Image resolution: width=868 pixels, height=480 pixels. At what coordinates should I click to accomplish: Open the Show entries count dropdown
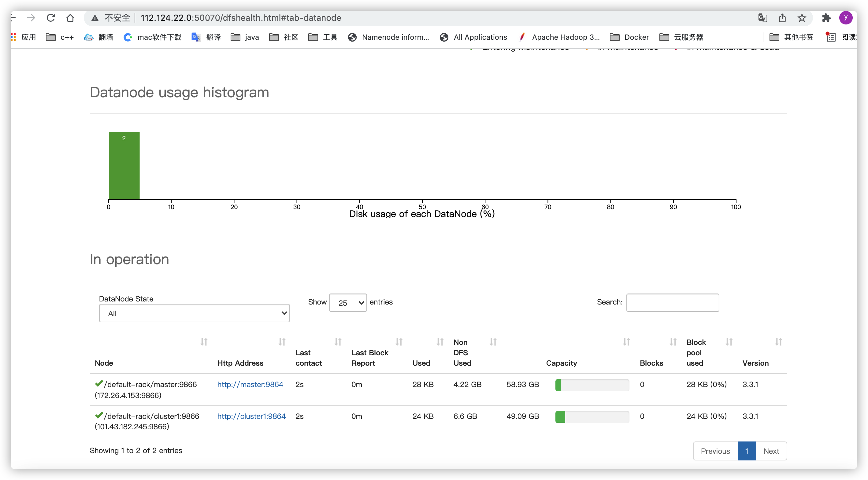(348, 302)
